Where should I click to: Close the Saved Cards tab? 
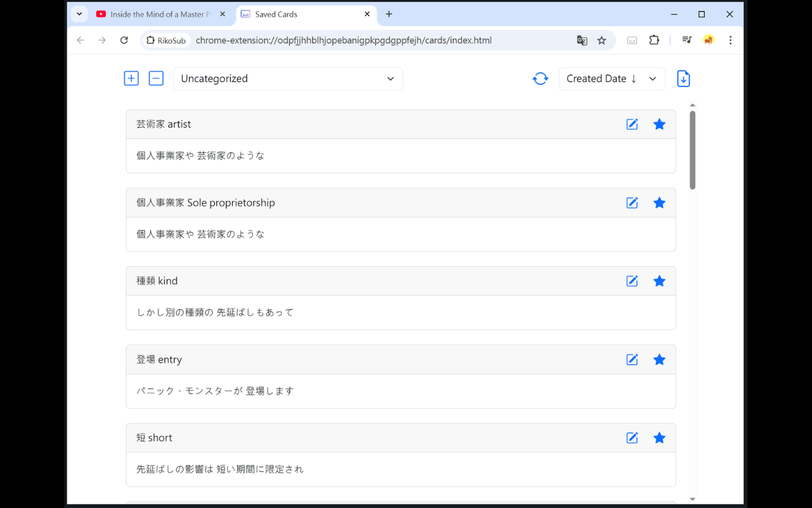(x=367, y=14)
